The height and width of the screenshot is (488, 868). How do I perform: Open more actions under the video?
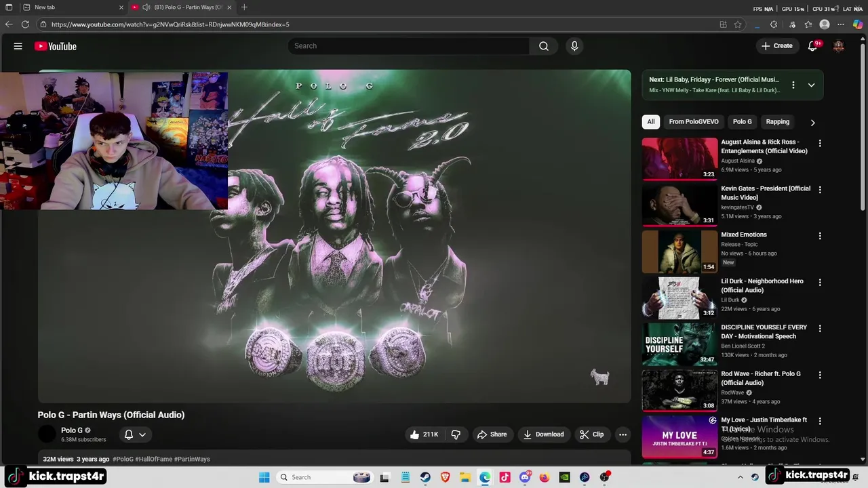click(623, 434)
